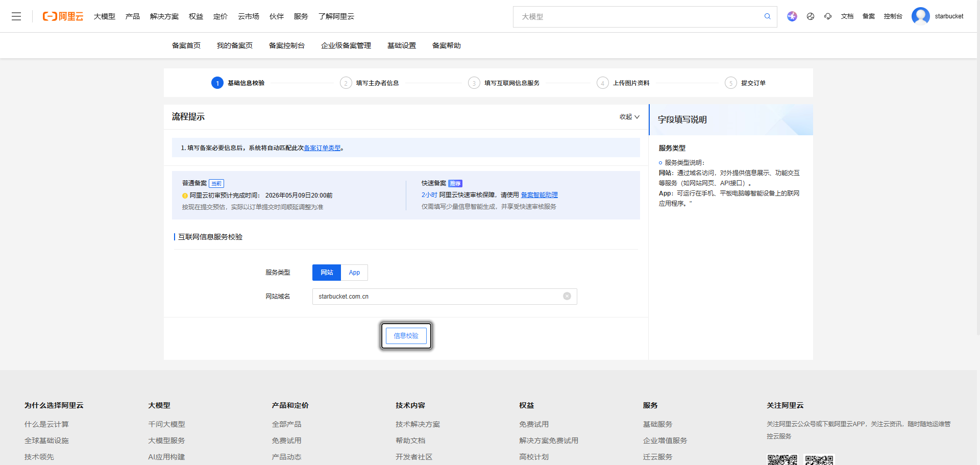Click the starbucket username
The height and width of the screenshot is (465, 980).
click(949, 16)
